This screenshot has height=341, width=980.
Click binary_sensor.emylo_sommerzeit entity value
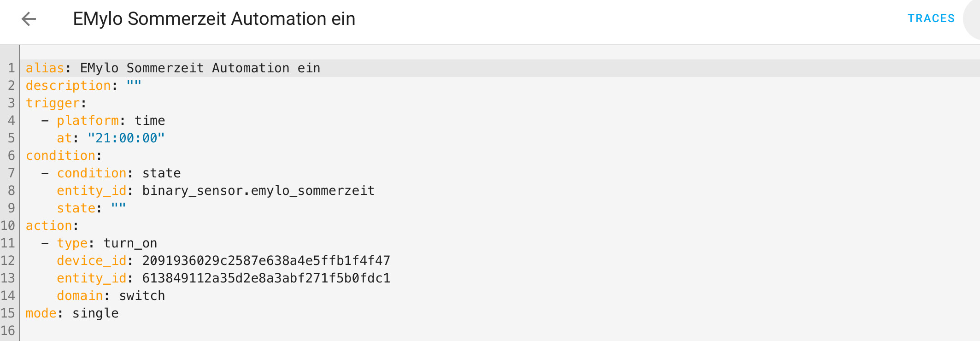(x=258, y=191)
